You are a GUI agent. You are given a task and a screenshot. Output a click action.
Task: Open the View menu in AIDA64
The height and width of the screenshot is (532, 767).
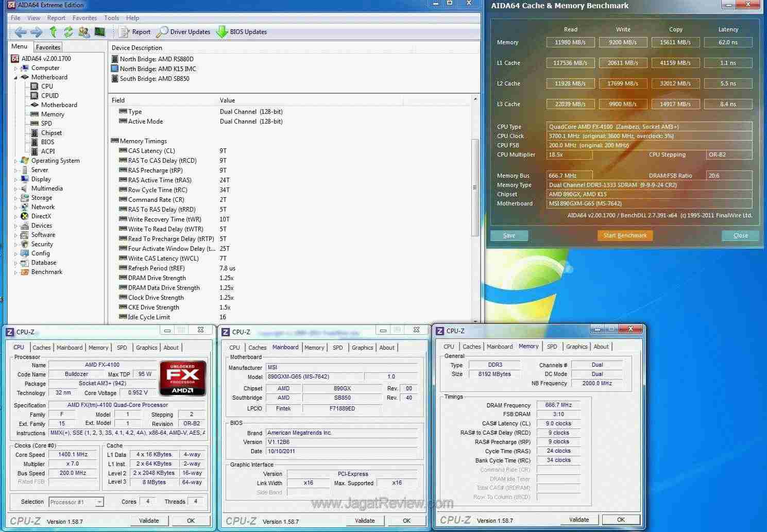[34, 18]
